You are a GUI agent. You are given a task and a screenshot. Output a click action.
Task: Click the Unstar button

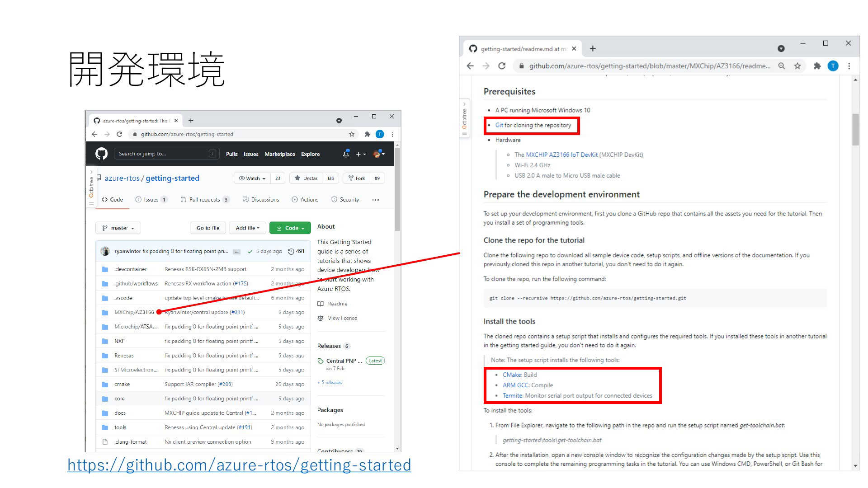tap(306, 178)
